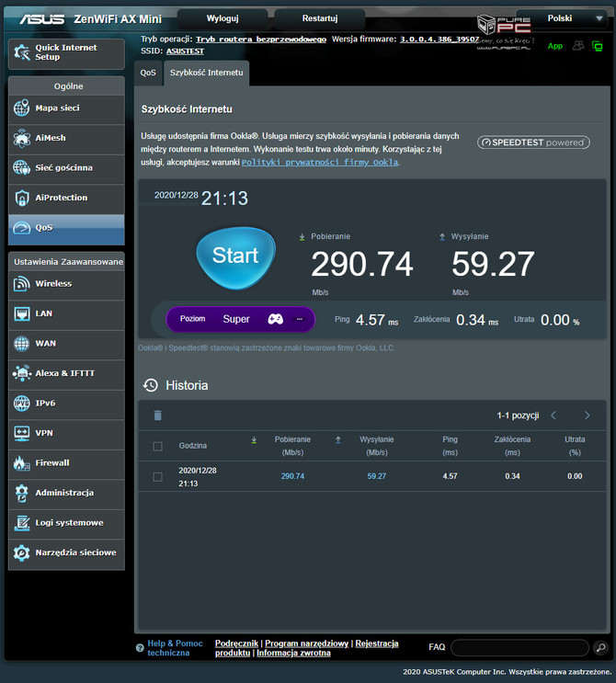This screenshot has width=616, height=683.
Task: Click the game controller icon in Poziom badge
Action: tap(275, 319)
